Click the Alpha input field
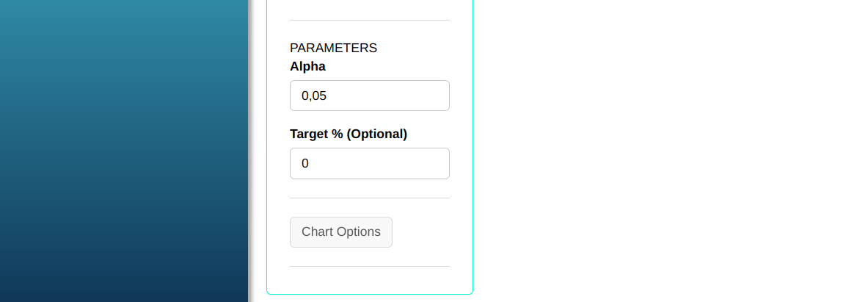 (369, 96)
